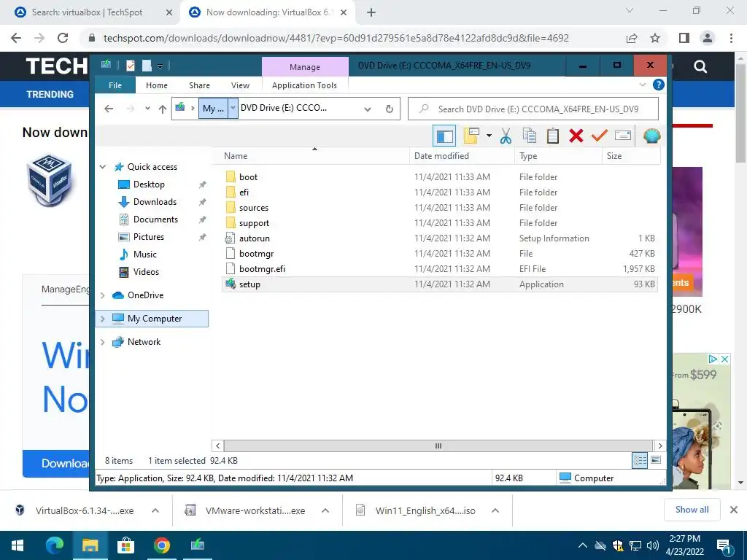The image size is (747, 560).
Task: Click the red X Delete icon in toolbar
Action: point(576,136)
